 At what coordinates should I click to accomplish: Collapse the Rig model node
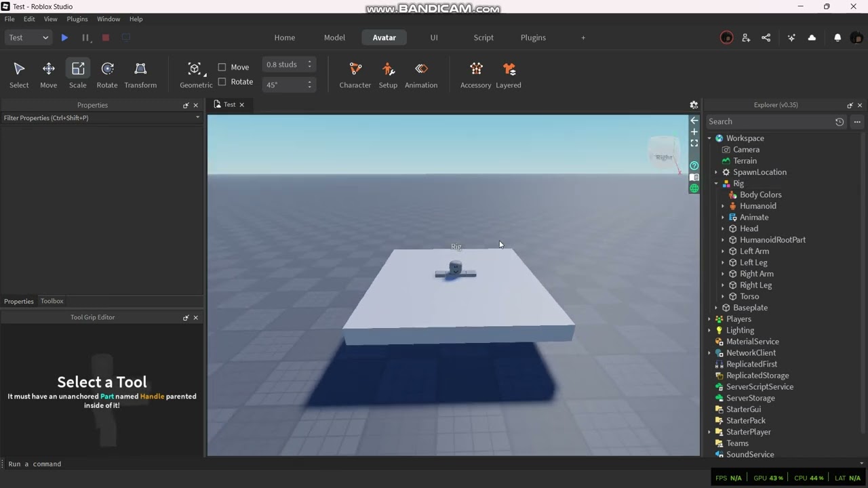pyautogui.click(x=716, y=184)
